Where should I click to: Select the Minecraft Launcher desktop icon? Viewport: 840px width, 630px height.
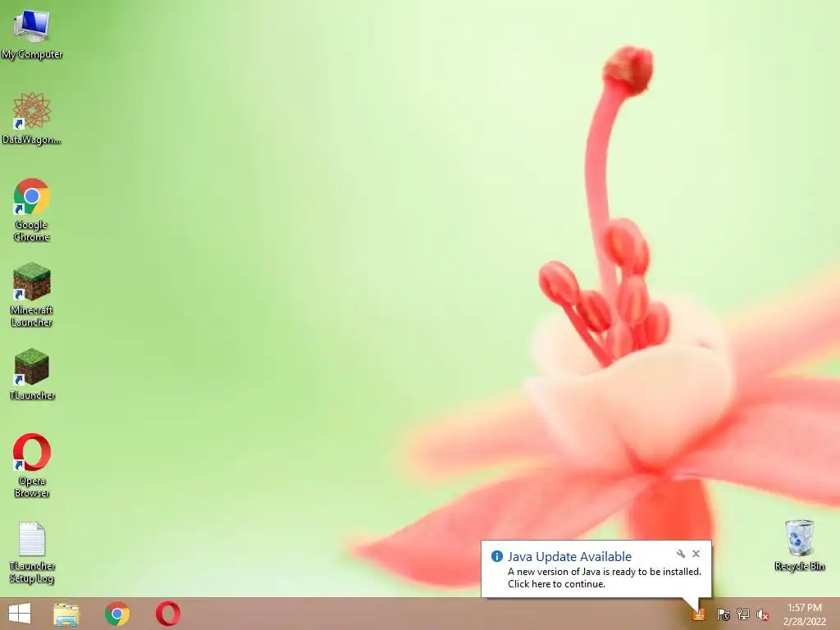pos(32,294)
